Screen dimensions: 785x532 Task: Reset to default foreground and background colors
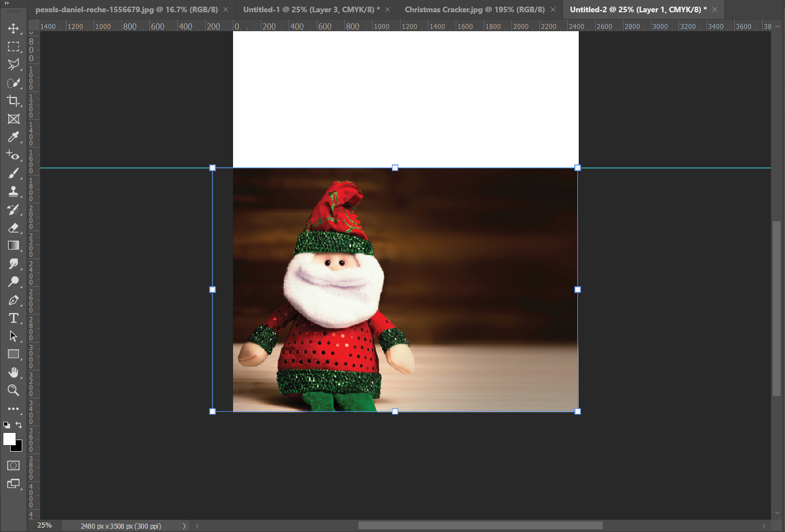click(x=7, y=425)
